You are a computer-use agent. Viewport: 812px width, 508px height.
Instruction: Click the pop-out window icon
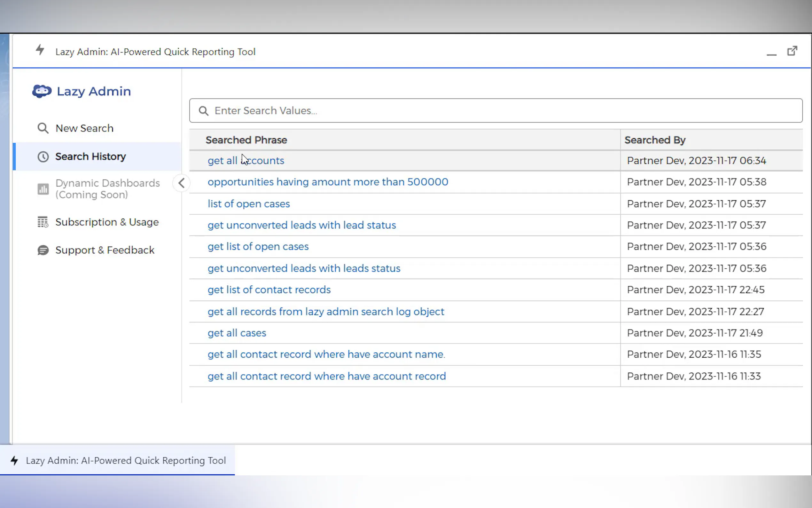point(792,51)
